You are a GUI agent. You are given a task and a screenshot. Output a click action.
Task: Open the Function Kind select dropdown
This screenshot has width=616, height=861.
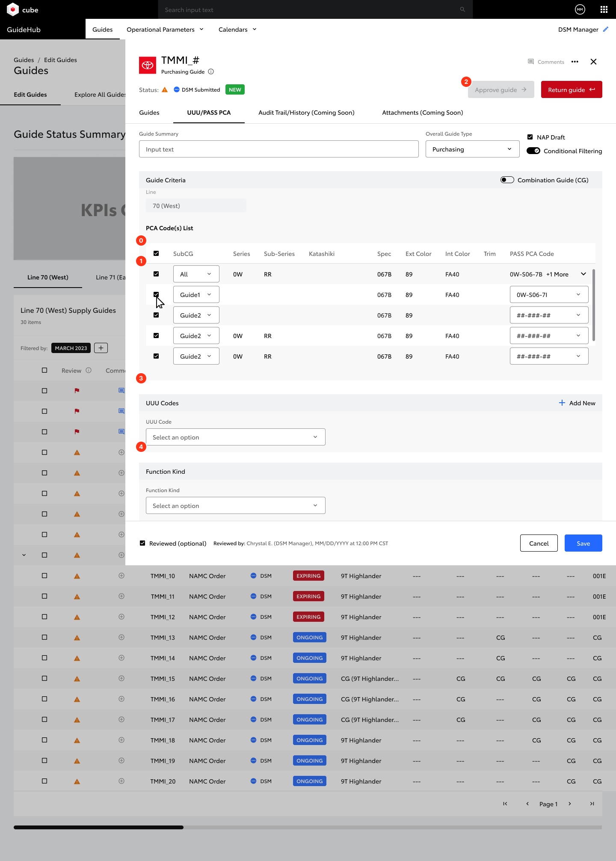click(x=236, y=505)
